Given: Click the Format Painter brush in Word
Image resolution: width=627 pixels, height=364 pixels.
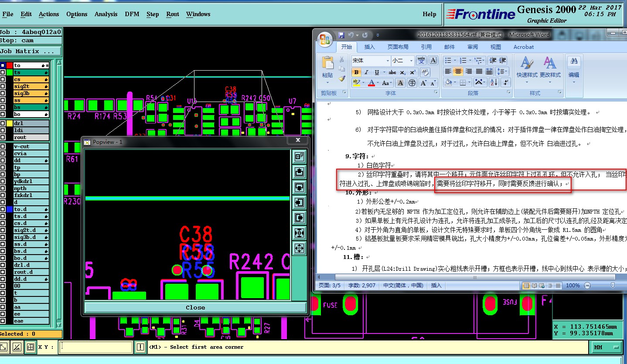Looking at the screenshot, I should click(x=342, y=78).
